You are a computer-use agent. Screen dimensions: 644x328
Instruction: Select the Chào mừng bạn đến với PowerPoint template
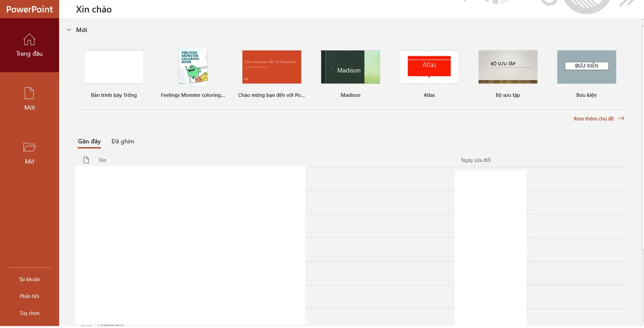coord(272,67)
